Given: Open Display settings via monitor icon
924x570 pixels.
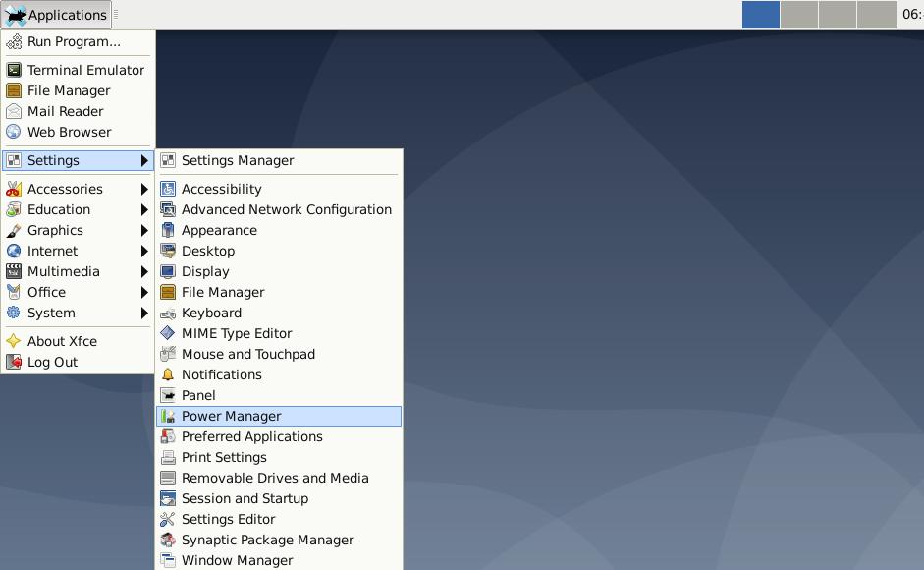Looking at the screenshot, I should [168, 271].
